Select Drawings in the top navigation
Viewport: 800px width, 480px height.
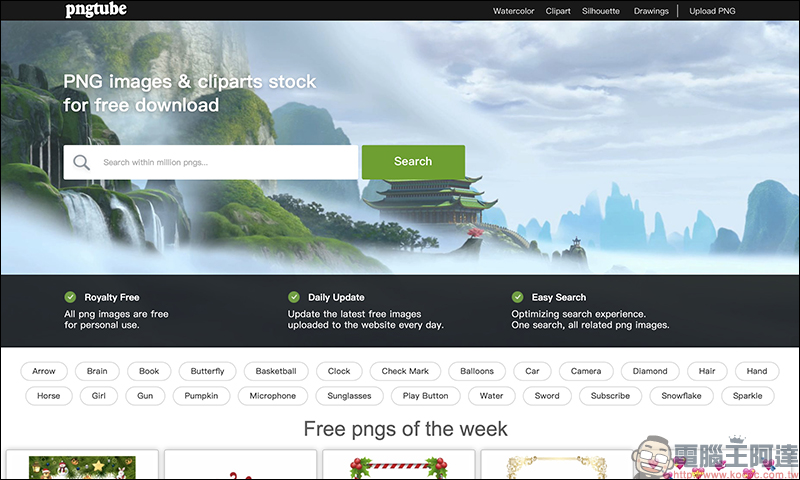(x=651, y=11)
